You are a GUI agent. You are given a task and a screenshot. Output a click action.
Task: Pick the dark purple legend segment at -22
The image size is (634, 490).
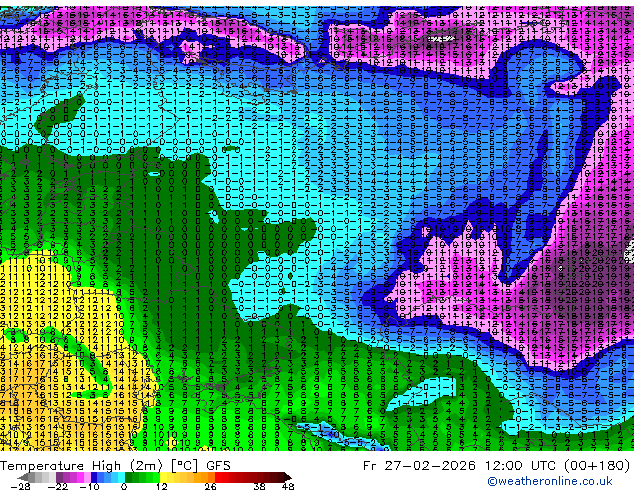[x=59, y=477]
